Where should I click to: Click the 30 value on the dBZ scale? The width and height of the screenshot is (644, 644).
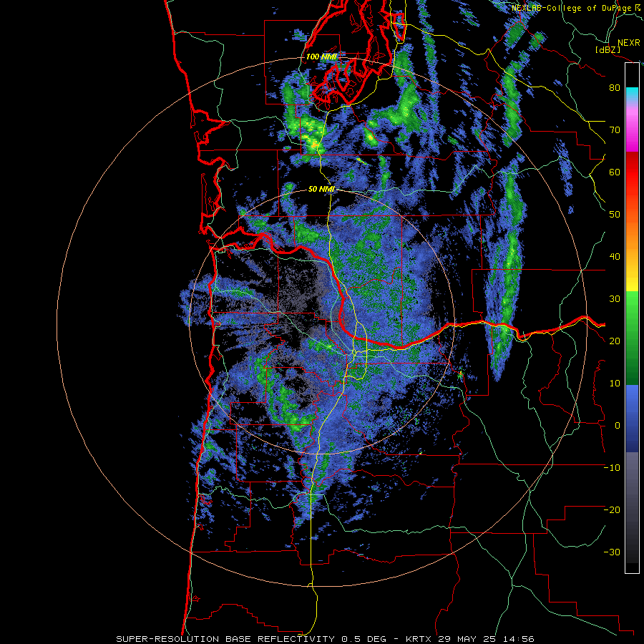(x=615, y=298)
